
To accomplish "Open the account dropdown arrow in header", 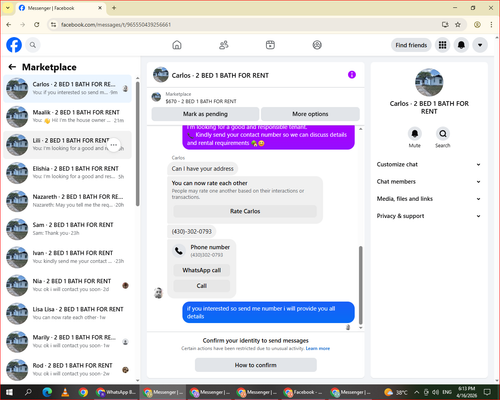I will (x=480, y=45).
